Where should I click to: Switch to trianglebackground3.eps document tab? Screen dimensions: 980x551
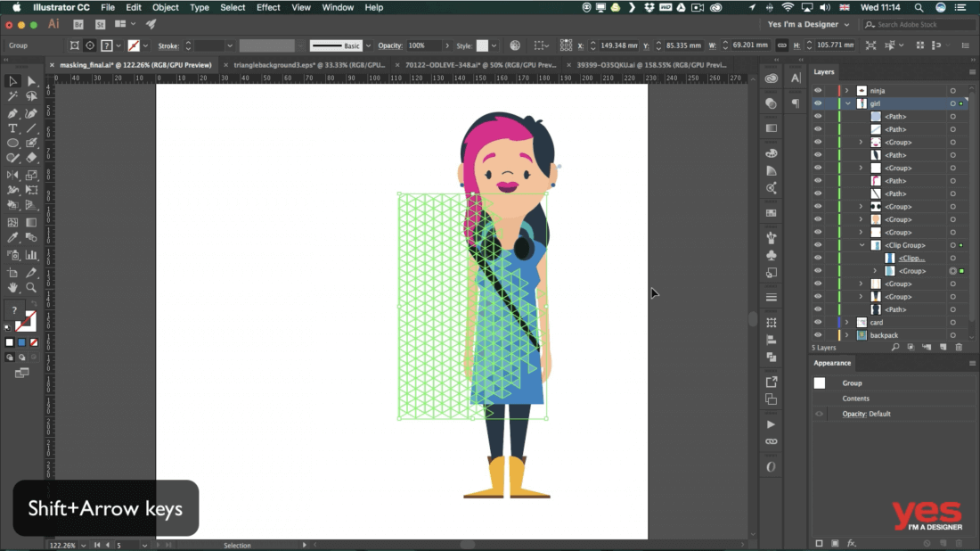305,65
